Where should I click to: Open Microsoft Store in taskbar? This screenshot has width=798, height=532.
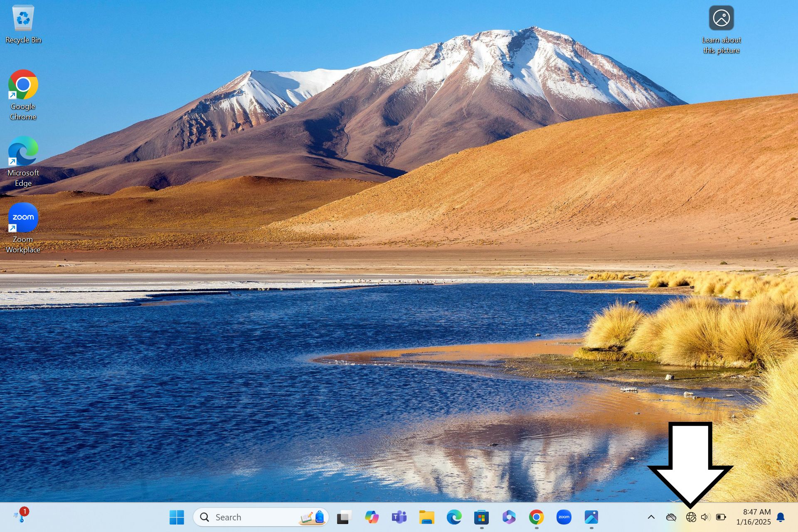point(481,517)
